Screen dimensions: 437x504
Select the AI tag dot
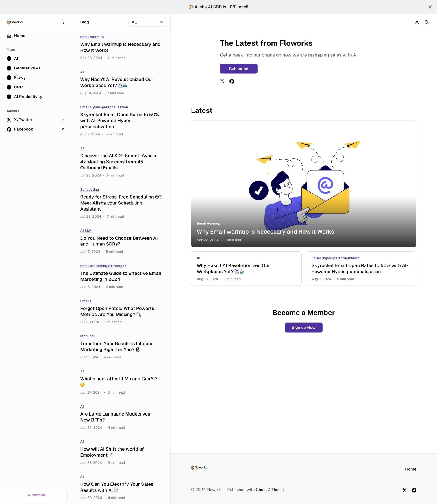tap(9, 58)
